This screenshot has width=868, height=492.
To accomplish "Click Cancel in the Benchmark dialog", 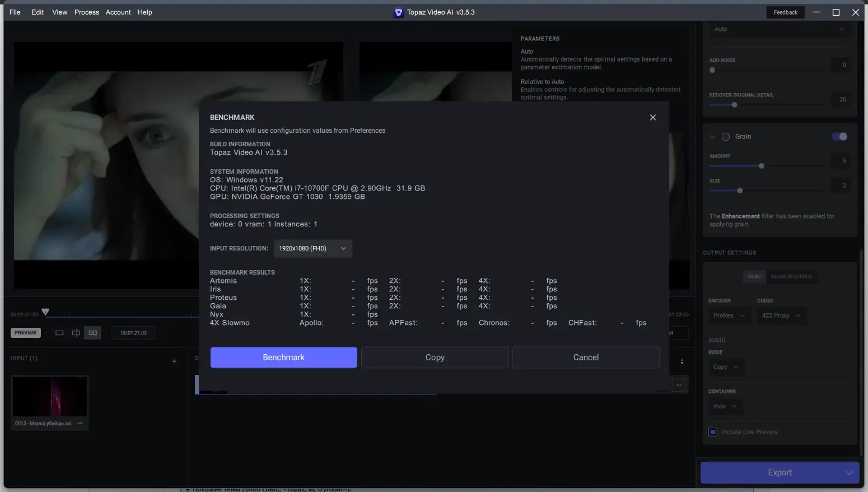I will point(586,358).
